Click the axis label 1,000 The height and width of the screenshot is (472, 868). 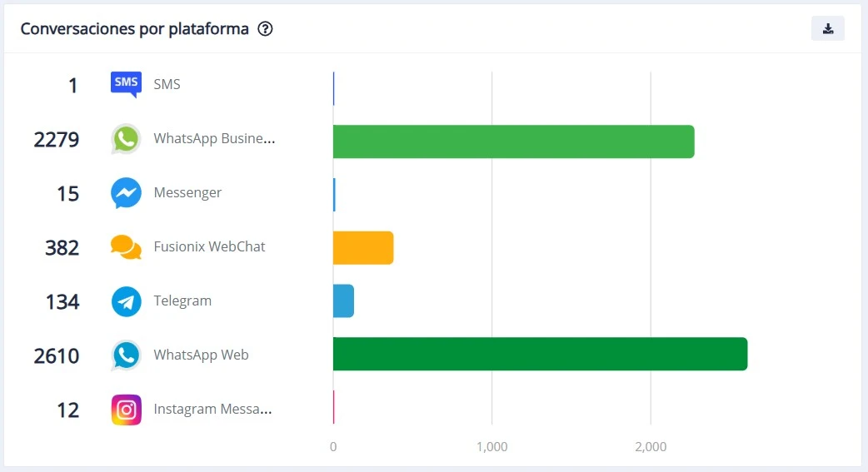pos(492,447)
